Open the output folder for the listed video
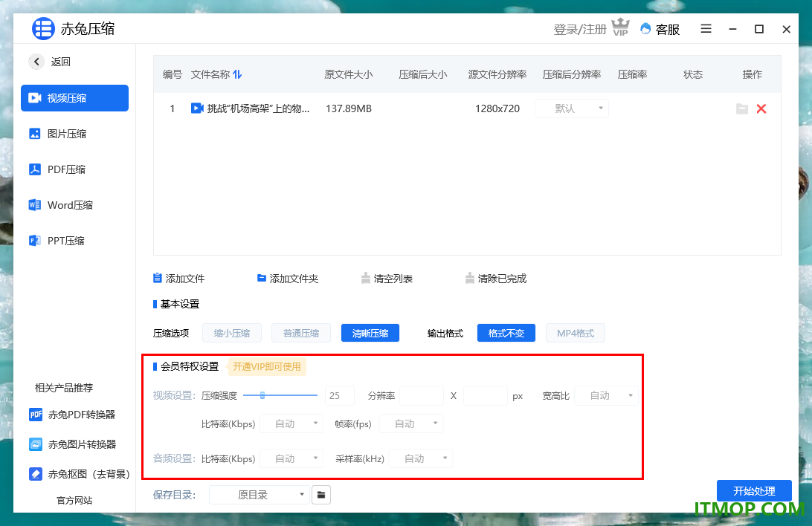Viewport: 812px width, 526px height. tap(742, 108)
